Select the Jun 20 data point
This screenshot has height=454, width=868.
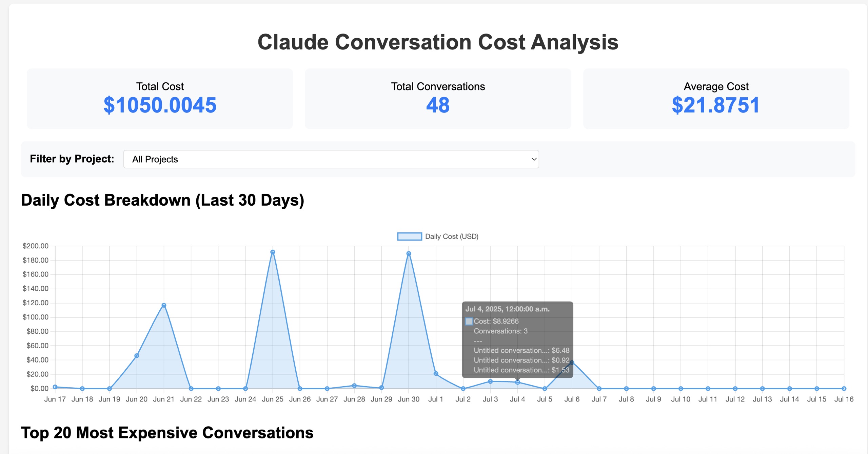137,356
